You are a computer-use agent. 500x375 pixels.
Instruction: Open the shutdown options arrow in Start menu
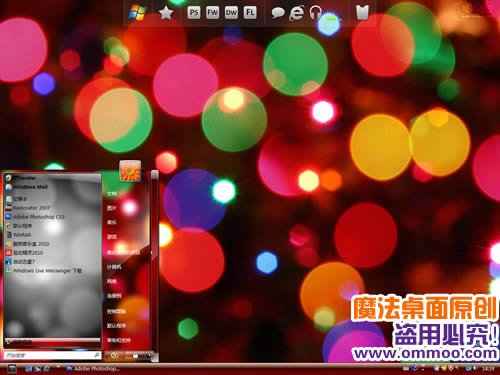(149, 356)
